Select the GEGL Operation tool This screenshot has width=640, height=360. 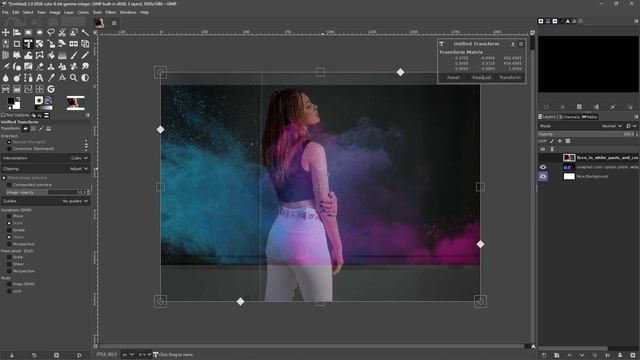point(51,89)
